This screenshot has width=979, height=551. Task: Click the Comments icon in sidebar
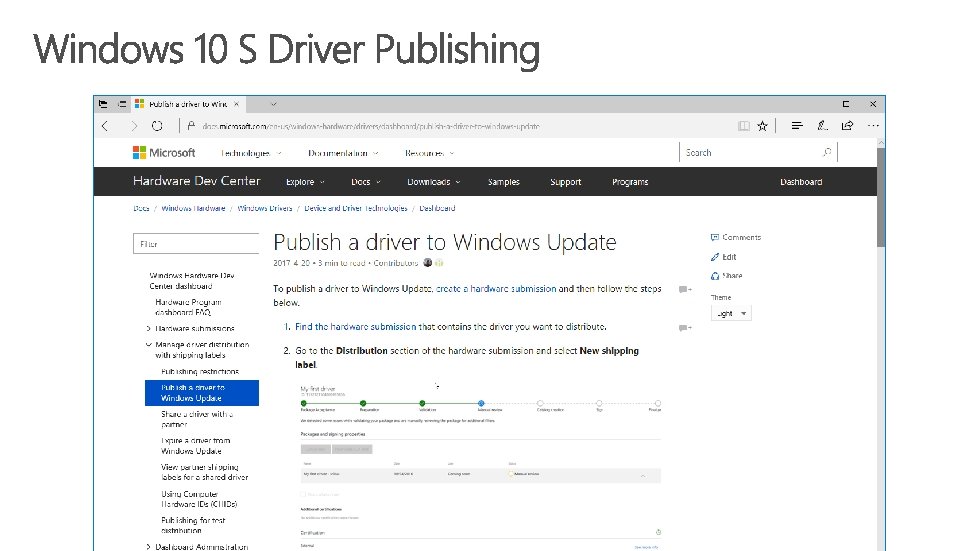715,237
